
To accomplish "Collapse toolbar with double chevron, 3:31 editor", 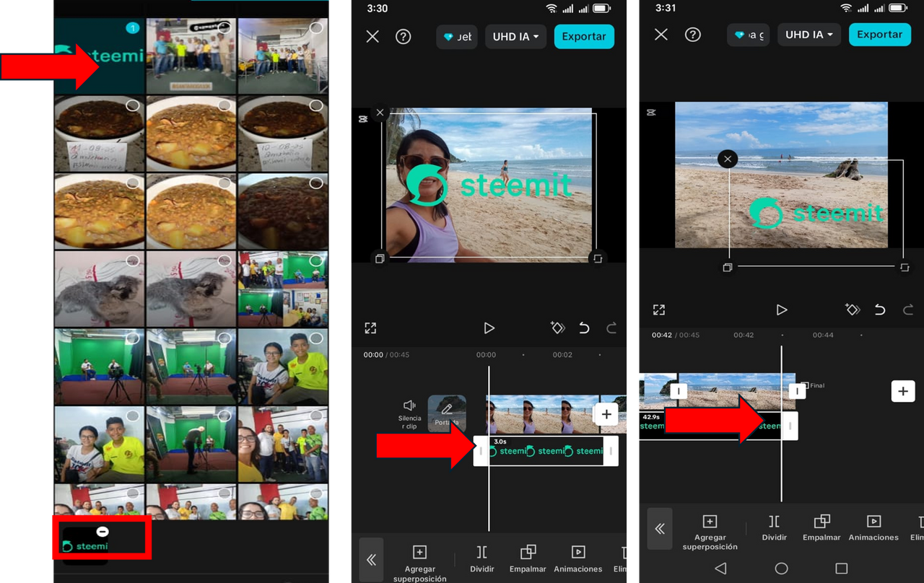I will [660, 529].
